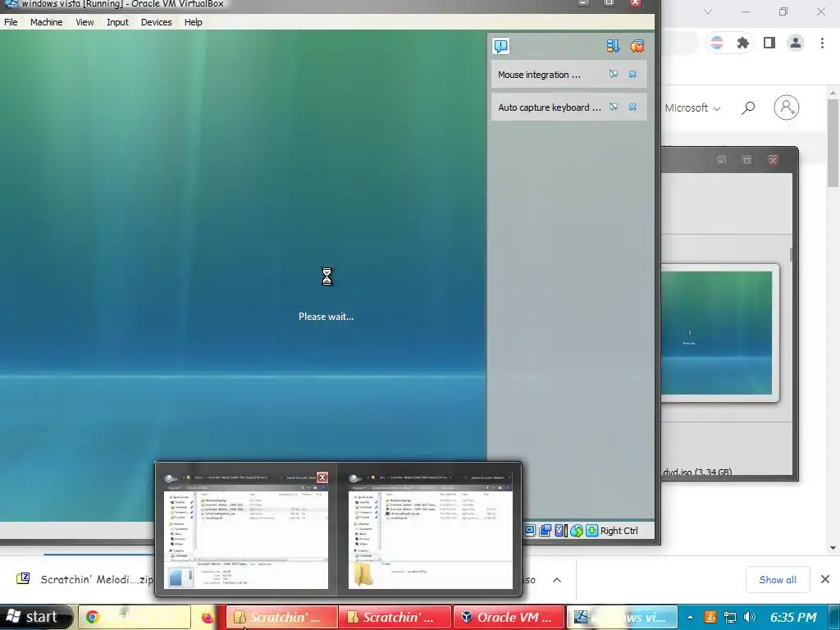
Task: Click the Microsoft page search magnifier
Action: (x=748, y=108)
